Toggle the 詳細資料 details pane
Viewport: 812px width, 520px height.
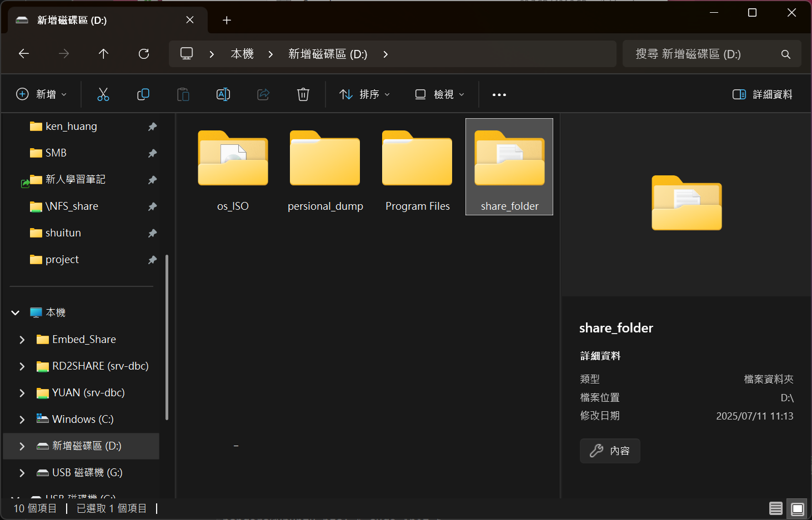(763, 94)
